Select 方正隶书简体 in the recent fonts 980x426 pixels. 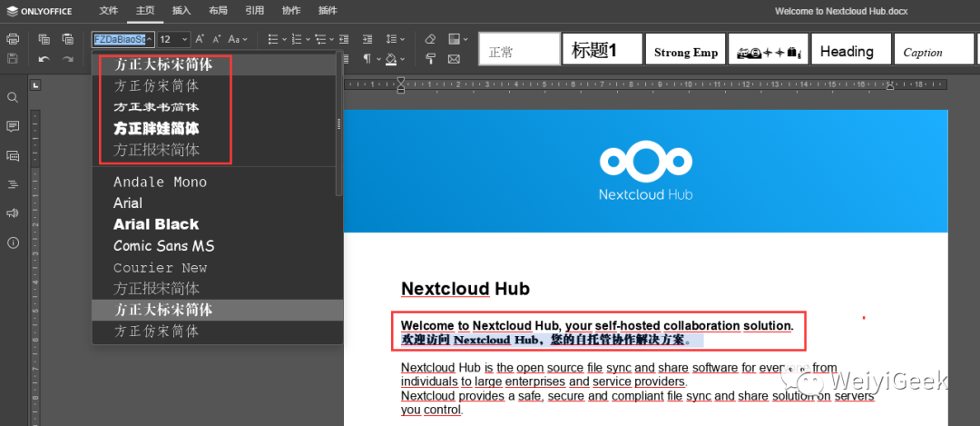[214, 107]
